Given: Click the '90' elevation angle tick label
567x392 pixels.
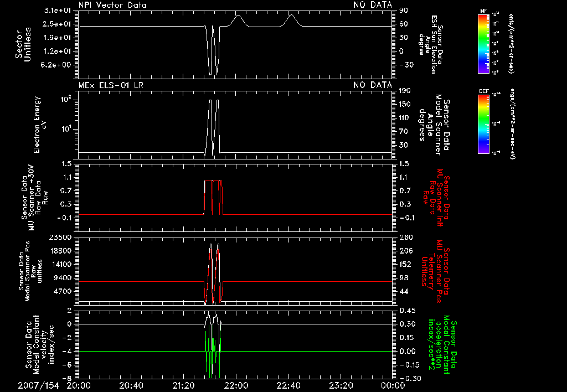Looking at the screenshot, I should [x=404, y=11].
